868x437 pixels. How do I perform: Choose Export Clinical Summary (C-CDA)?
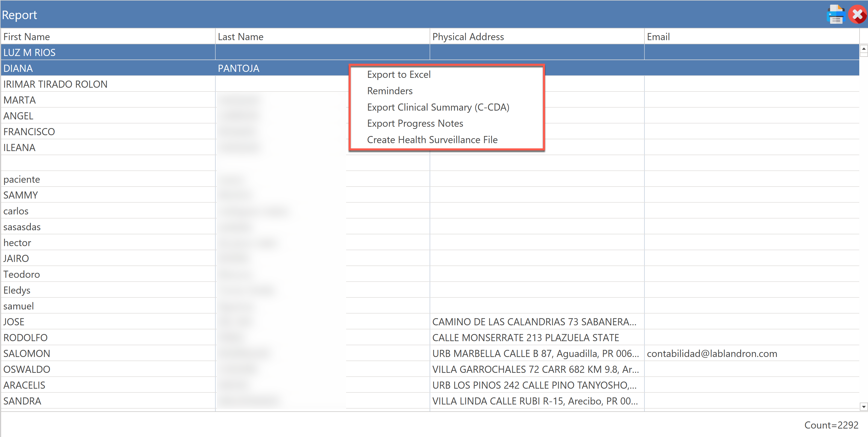[x=438, y=107]
